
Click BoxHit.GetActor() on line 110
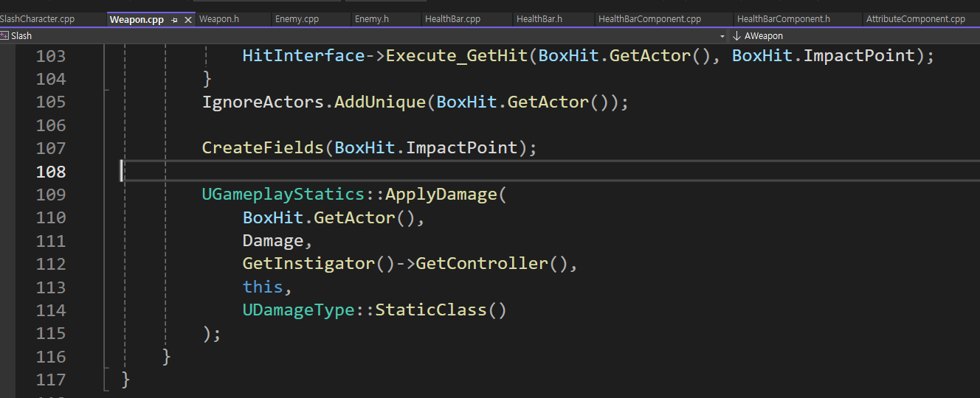click(330, 217)
